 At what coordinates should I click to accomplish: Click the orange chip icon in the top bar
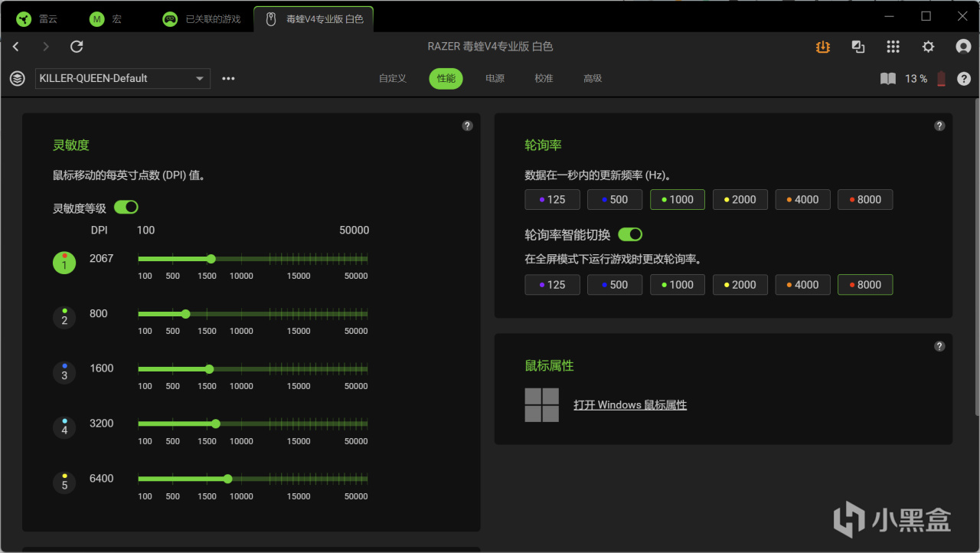[x=823, y=47]
